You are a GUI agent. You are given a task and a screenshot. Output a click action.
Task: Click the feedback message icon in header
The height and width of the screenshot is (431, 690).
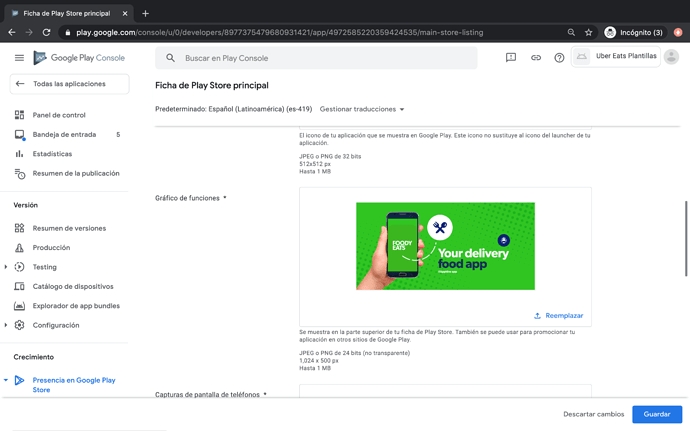coord(511,58)
